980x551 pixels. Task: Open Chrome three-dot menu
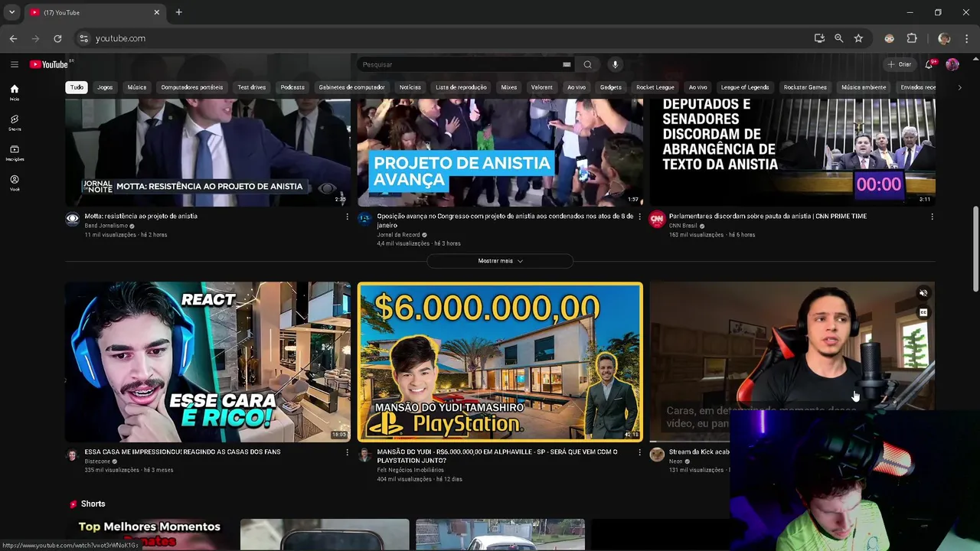coord(967,38)
